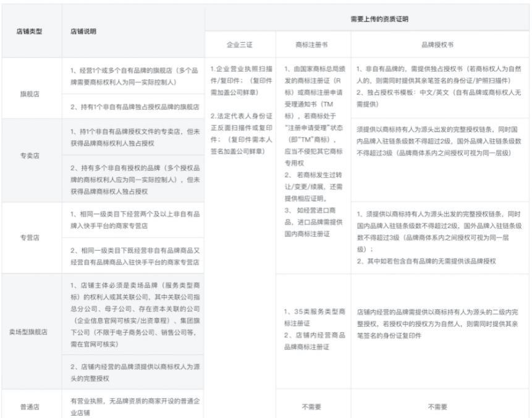Select the 商标注册书 sub-header

(x=312, y=44)
